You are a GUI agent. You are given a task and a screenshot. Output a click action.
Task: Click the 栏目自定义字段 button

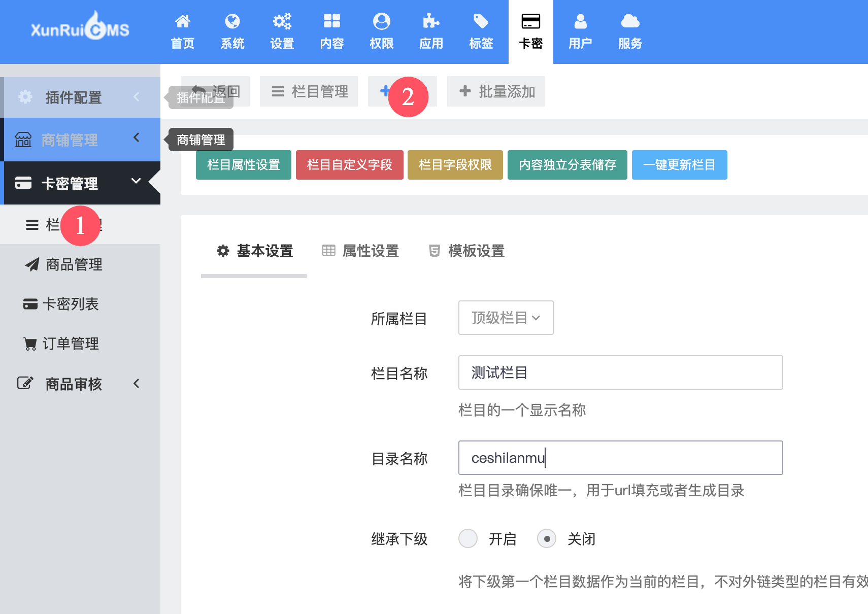(349, 165)
